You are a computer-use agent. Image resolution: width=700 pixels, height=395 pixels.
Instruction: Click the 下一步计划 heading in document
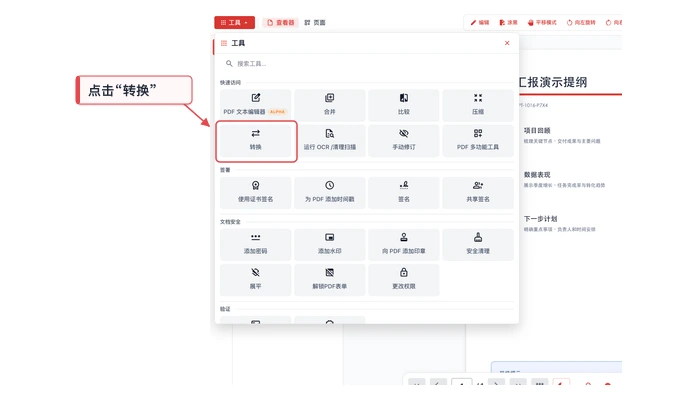pos(540,219)
